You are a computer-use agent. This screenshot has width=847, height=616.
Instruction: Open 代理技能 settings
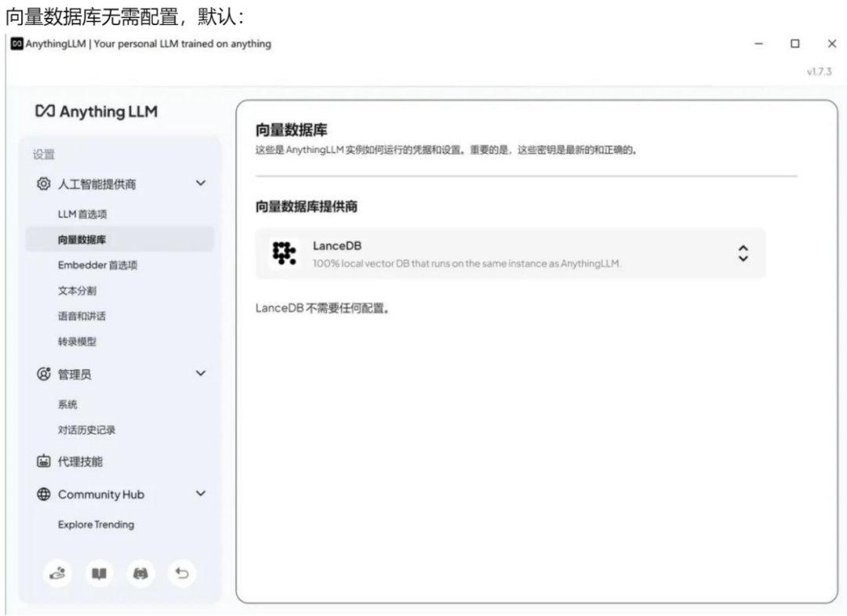[x=80, y=462]
